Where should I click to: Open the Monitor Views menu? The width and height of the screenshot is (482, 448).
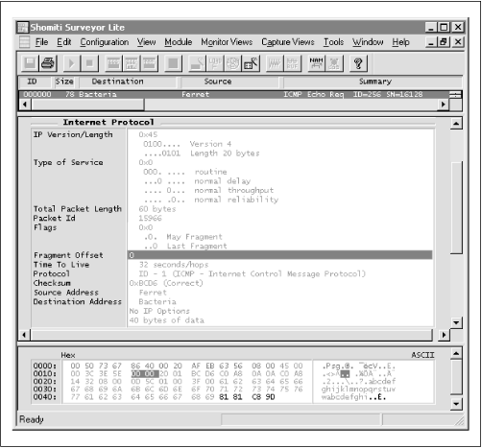(227, 42)
